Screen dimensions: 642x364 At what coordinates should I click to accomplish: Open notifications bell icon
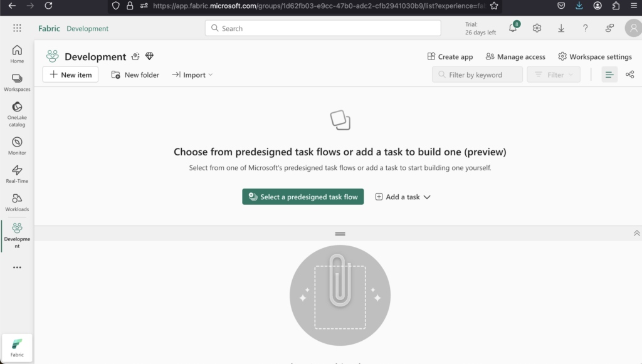[513, 28]
